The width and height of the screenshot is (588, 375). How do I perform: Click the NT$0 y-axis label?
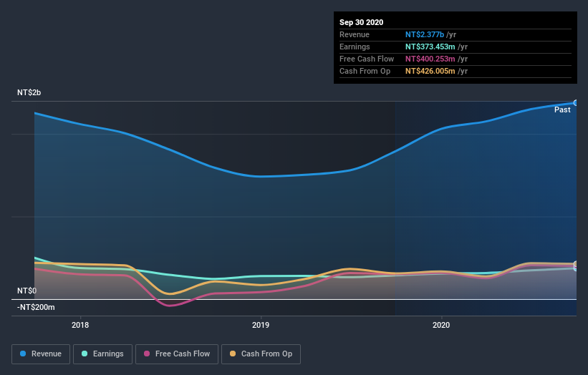pos(26,291)
